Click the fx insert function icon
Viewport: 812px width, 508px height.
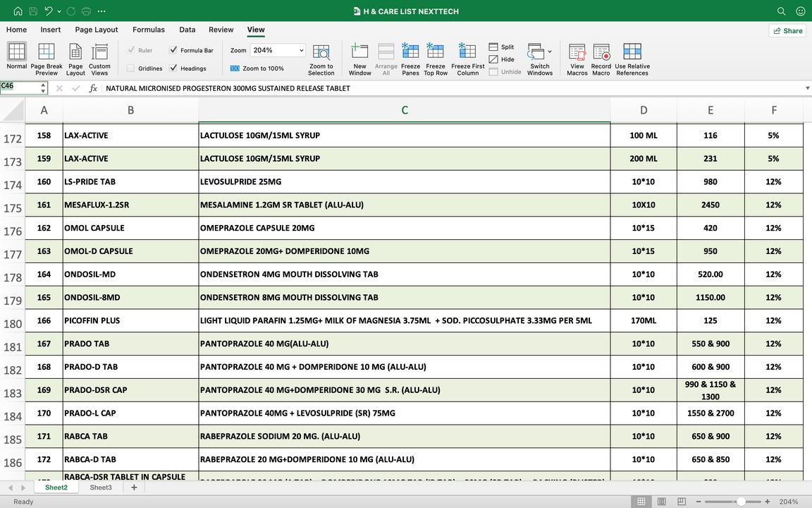coord(93,88)
